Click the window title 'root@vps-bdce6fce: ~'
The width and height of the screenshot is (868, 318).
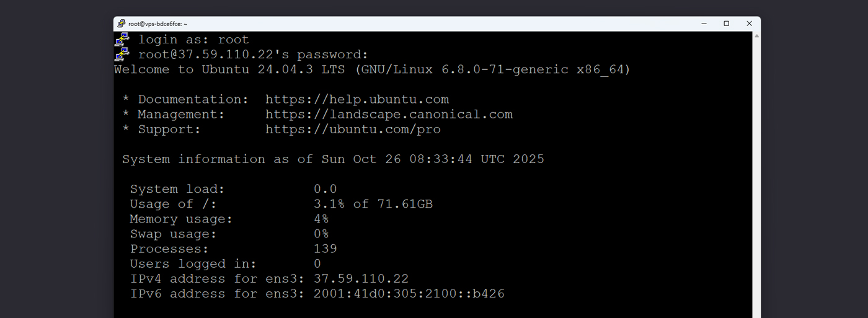click(157, 24)
